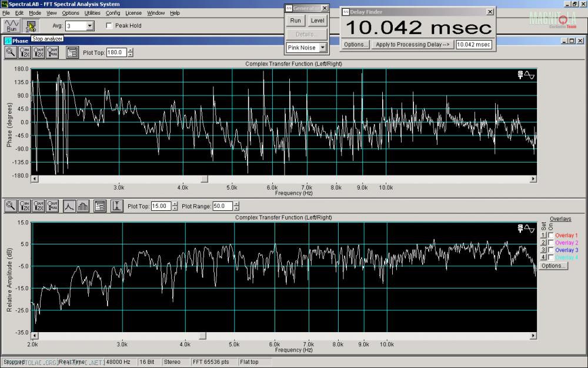Viewport: 588px width, 368px height.
Task: Zoom in 2X on the amplitude plot
Action: coord(25,205)
